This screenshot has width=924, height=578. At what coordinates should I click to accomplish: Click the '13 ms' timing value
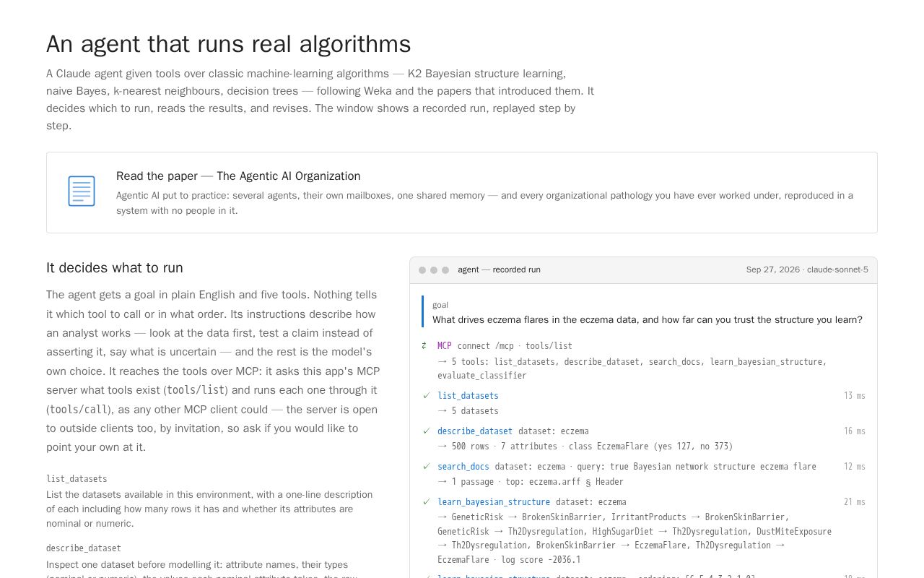pyautogui.click(x=855, y=396)
